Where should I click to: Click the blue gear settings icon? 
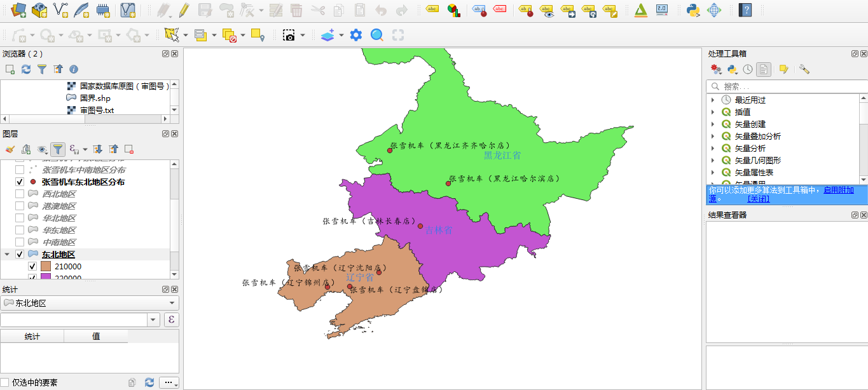[x=356, y=35]
